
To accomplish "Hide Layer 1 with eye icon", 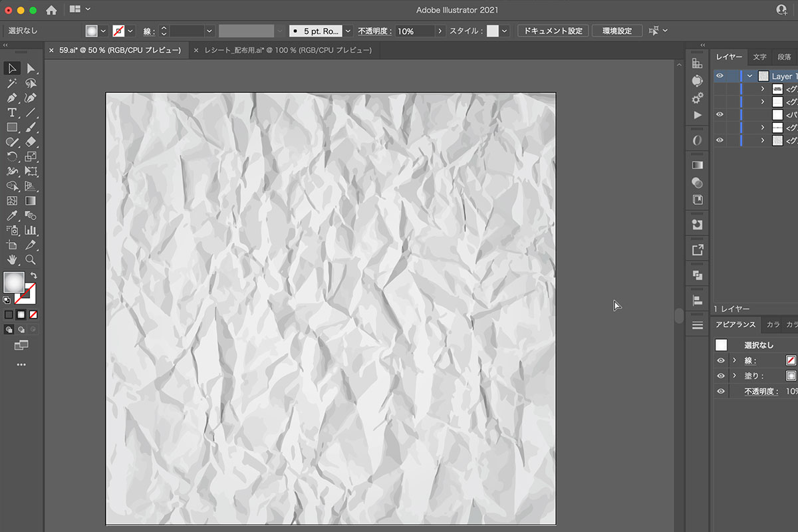I will (x=720, y=76).
